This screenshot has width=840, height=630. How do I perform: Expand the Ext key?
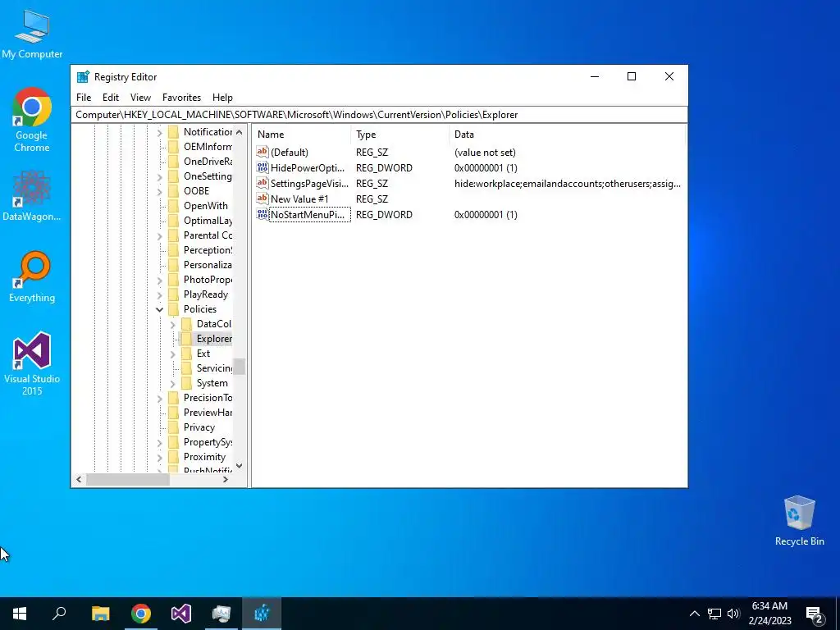[x=172, y=354]
